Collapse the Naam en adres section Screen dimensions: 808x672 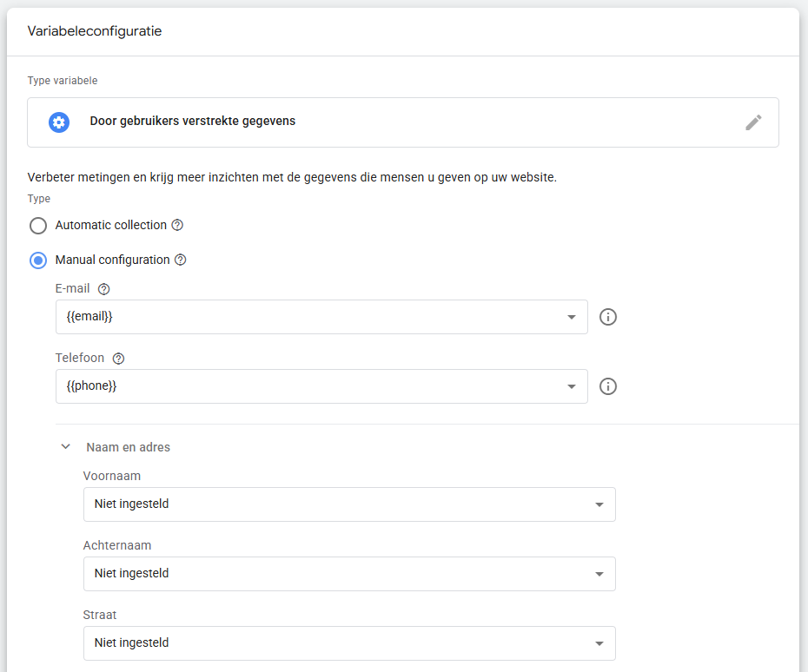point(65,447)
